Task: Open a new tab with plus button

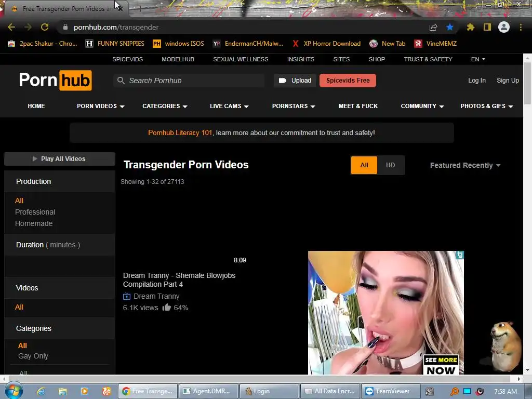Action: (140, 9)
